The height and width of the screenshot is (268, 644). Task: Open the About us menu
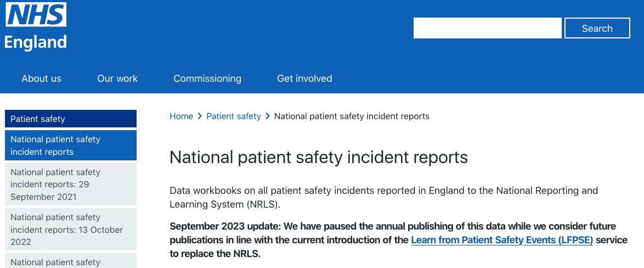pos(42,79)
